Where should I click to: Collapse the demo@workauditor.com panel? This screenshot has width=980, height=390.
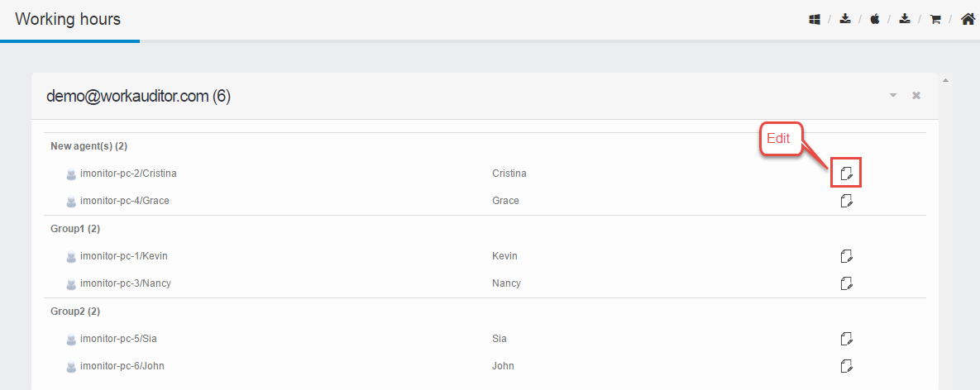tap(893, 96)
